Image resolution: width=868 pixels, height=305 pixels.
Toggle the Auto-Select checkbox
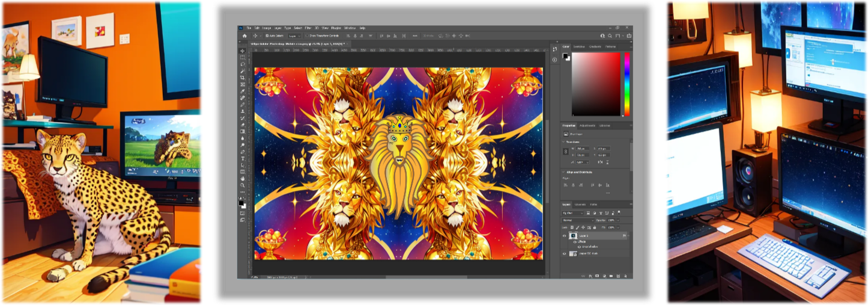coord(267,36)
